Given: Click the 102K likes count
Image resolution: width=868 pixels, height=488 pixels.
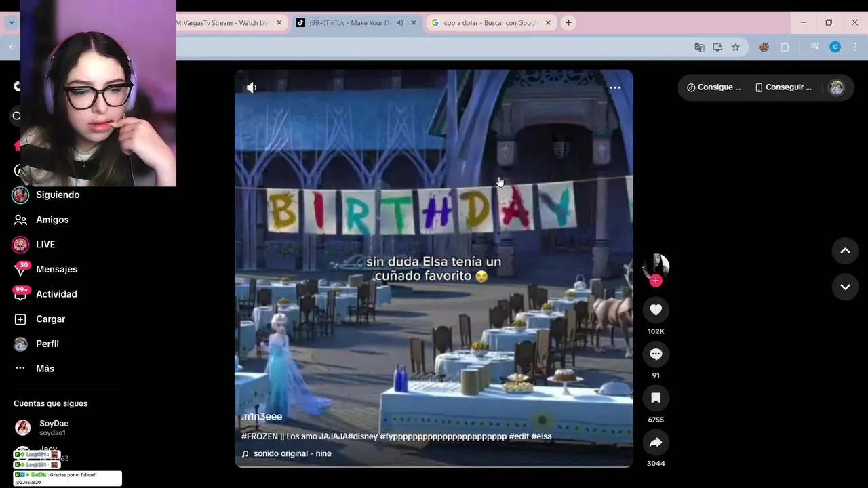Looking at the screenshot, I should click(656, 331).
